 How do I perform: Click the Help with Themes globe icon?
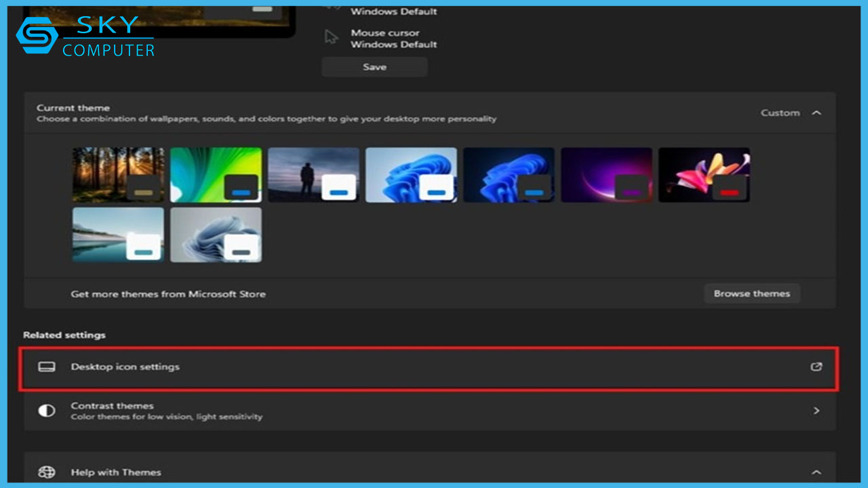tap(46, 472)
